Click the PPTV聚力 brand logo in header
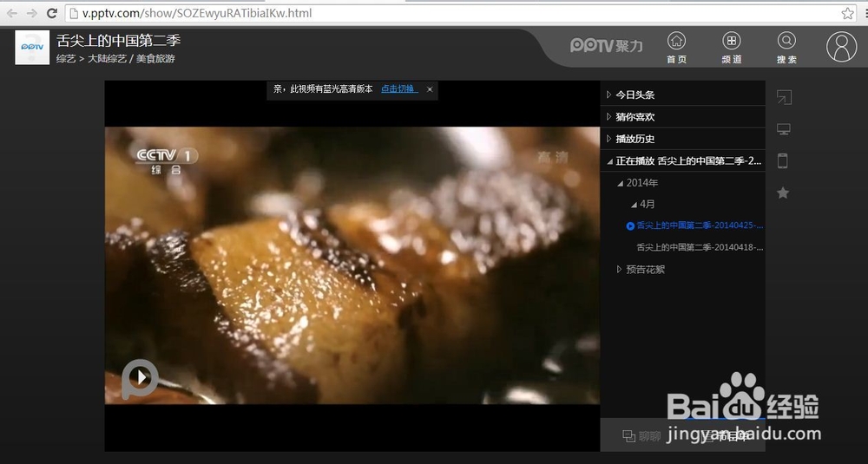The width and height of the screenshot is (868, 464). pyautogui.click(x=607, y=45)
